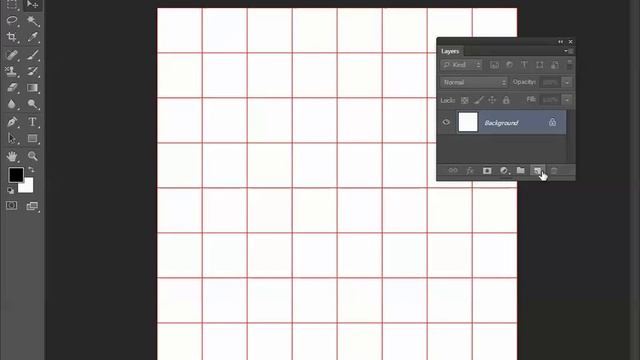Select the Zoom tool
The image size is (640, 360).
(32, 156)
